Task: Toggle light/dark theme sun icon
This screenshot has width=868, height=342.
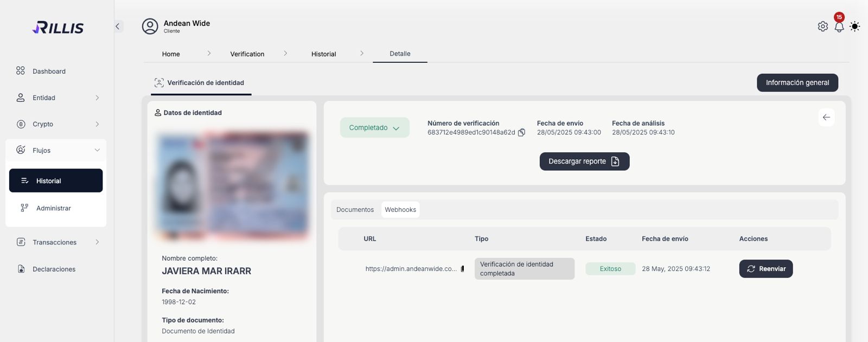Action: tap(855, 27)
